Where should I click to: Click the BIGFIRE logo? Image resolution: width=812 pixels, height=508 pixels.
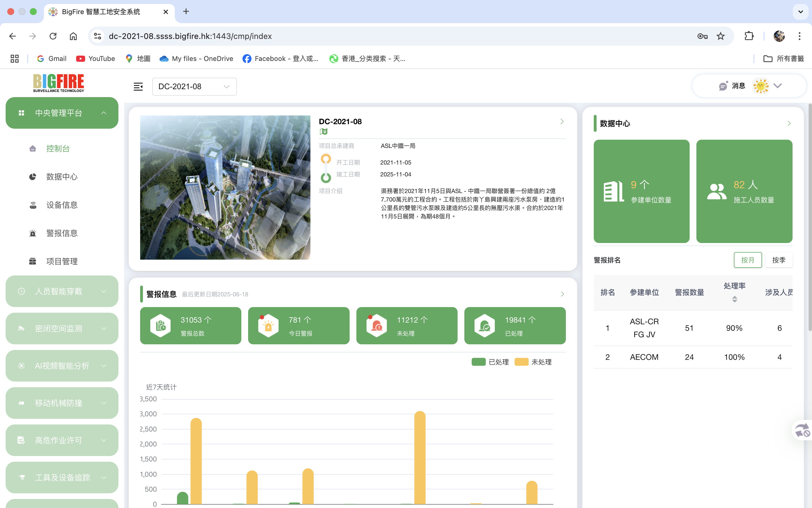pos(59,83)
